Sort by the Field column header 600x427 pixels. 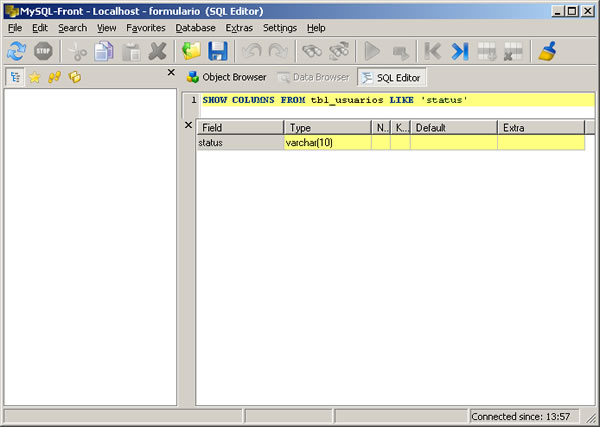240,127
